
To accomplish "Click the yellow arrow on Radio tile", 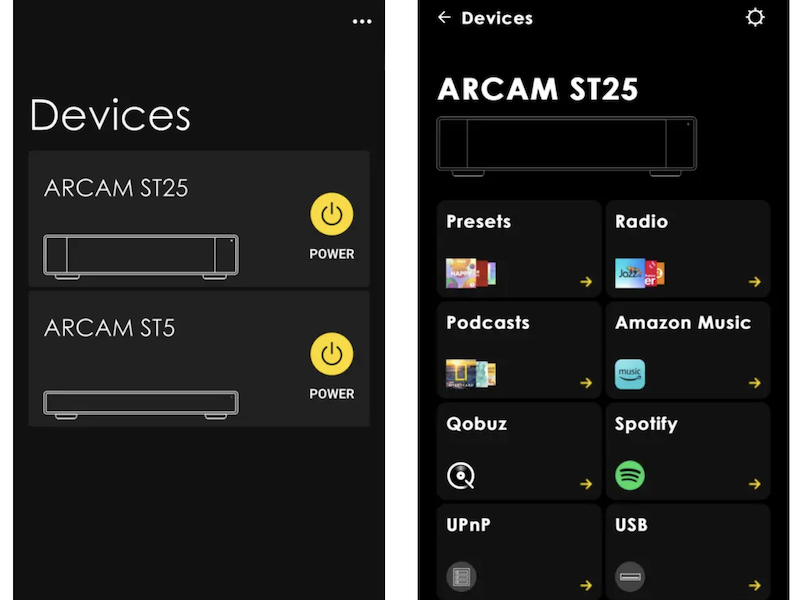I will 755,282.
